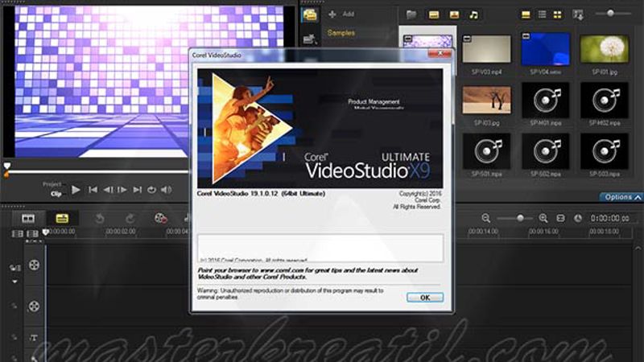Jump to start of clip
644x362 pixels.
pyautogui.click(x=93, y=190)
